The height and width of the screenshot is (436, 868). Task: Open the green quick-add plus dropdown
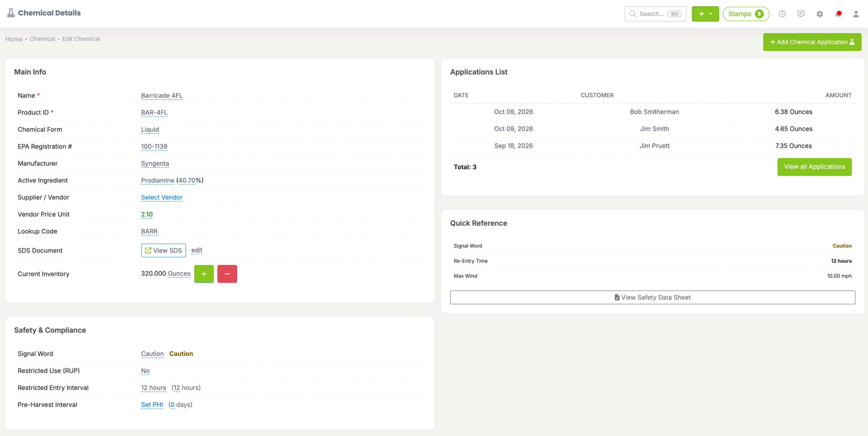pos(705,14)
